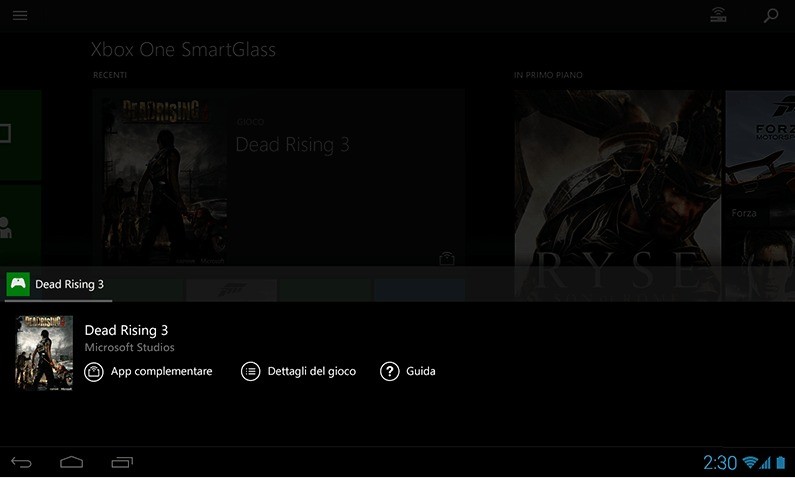Tap the App complementare circle icon
The image size is (795, 478).
coord(94,372)
